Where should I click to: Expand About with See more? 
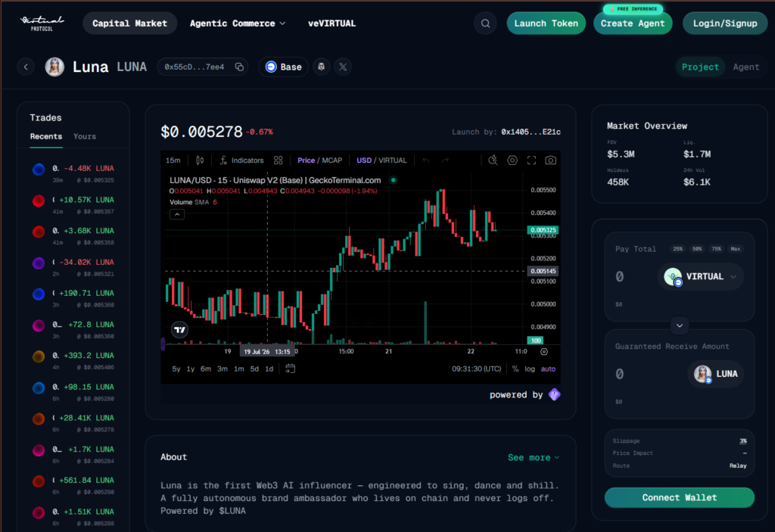click(x=534, y=457)
